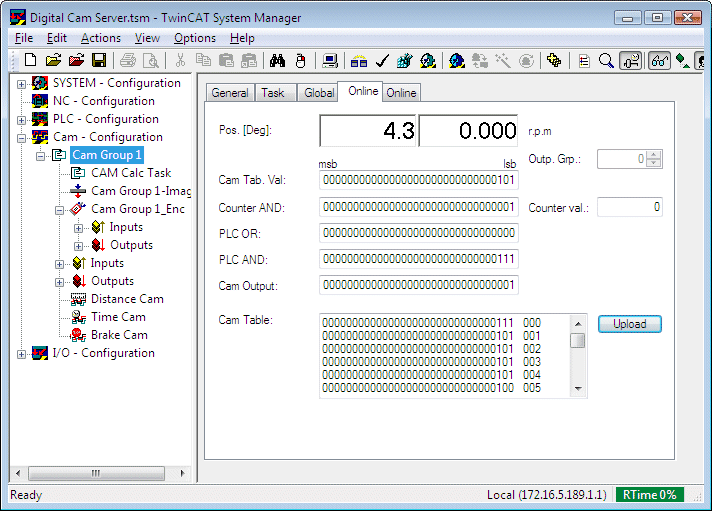Decrease Outp. Grp. with the down spinner arrow
712x511 pixels.
(653, 163)
